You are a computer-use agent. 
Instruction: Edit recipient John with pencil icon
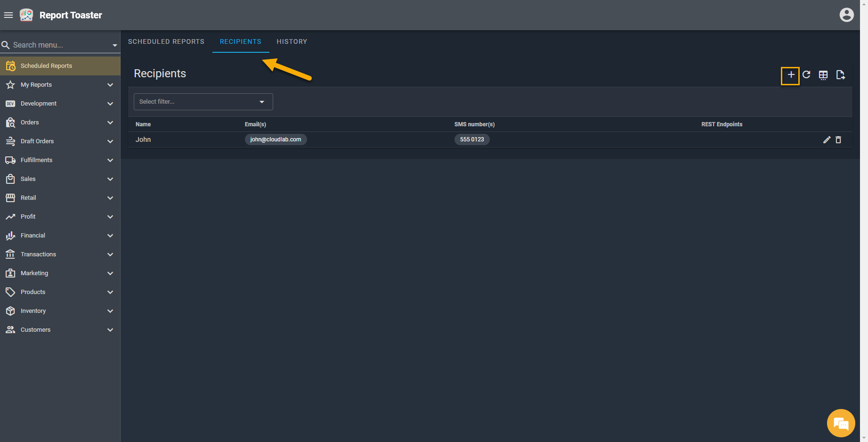tap(827, 140)
